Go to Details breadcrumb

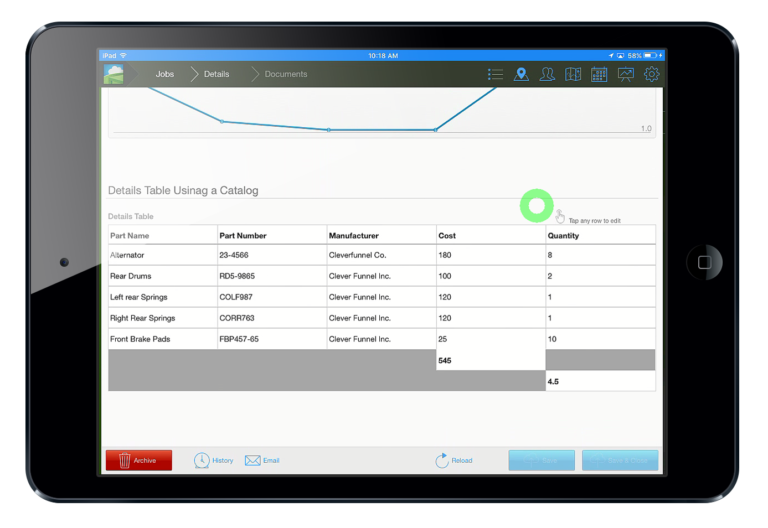click(216, 74)
